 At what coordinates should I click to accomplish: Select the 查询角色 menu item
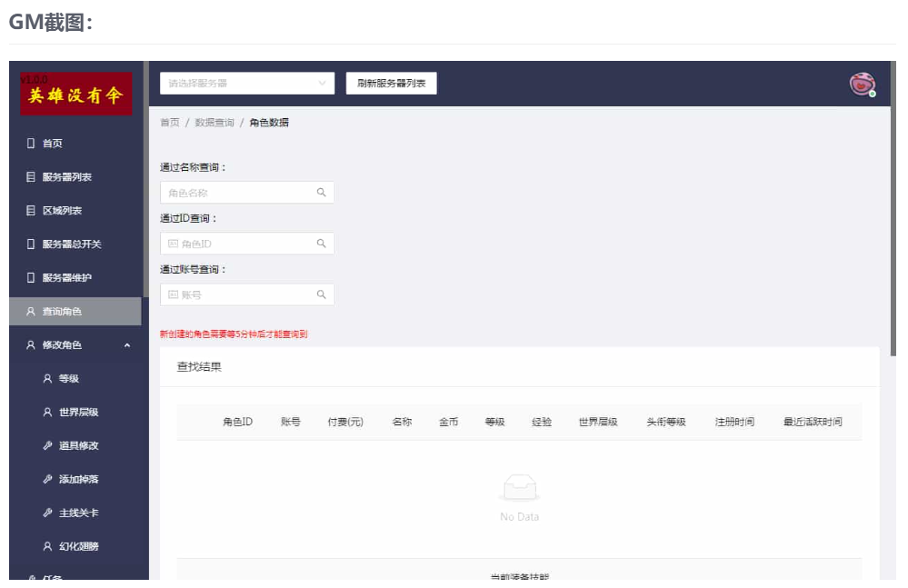point(75,312)
